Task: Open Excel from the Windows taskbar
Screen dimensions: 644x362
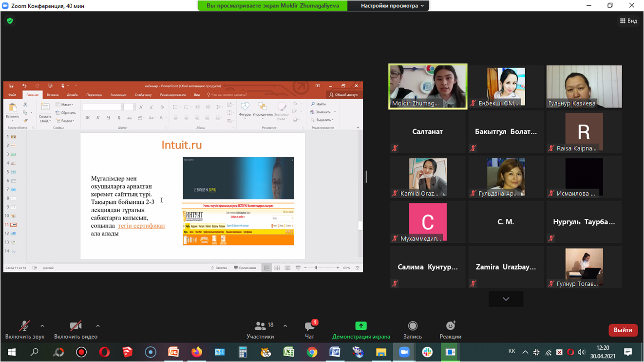Action: coord(289,352)
